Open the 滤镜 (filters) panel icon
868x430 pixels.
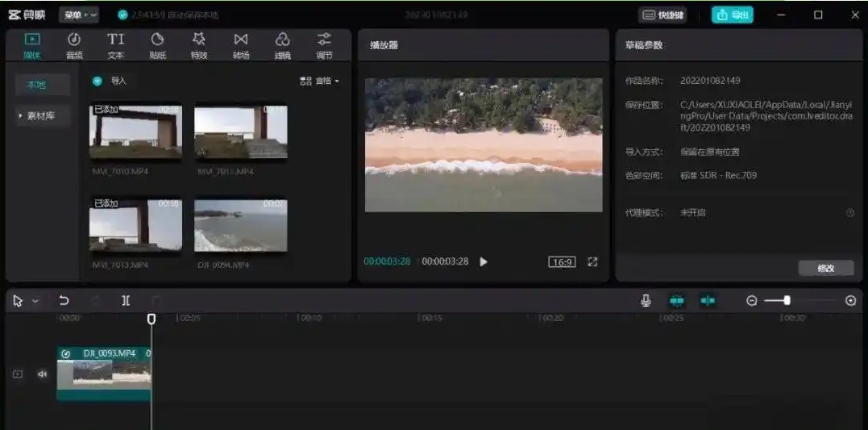click(x=283, y=45)
